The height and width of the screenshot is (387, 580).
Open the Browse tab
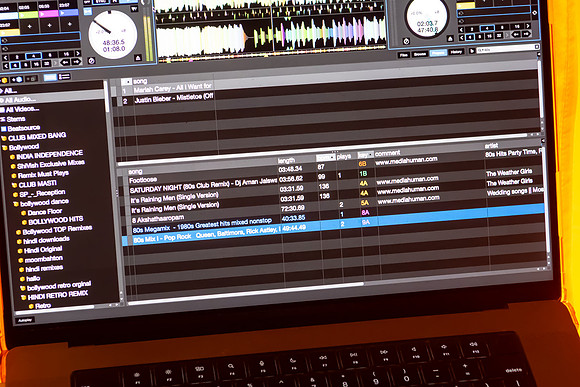coord(420,54)
